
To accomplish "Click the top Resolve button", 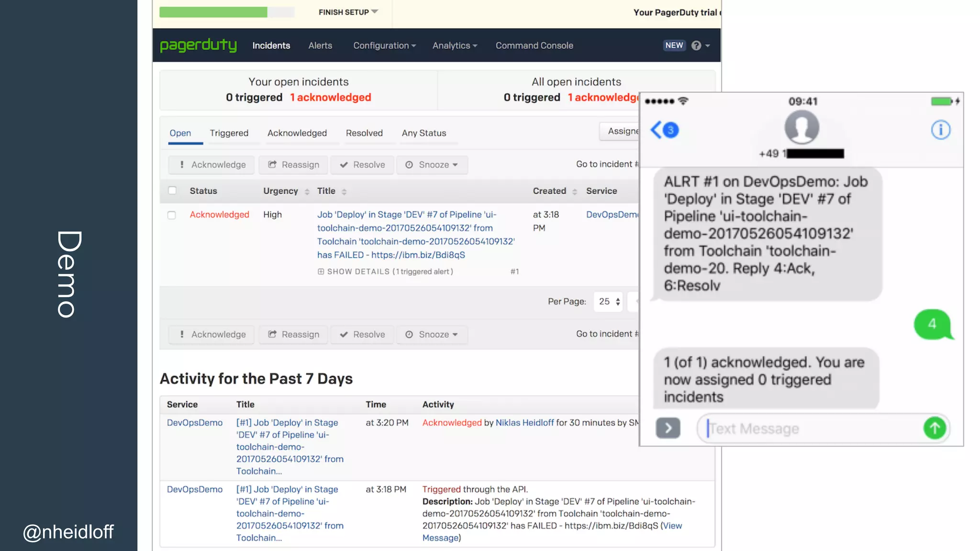I will coord(362,165).
